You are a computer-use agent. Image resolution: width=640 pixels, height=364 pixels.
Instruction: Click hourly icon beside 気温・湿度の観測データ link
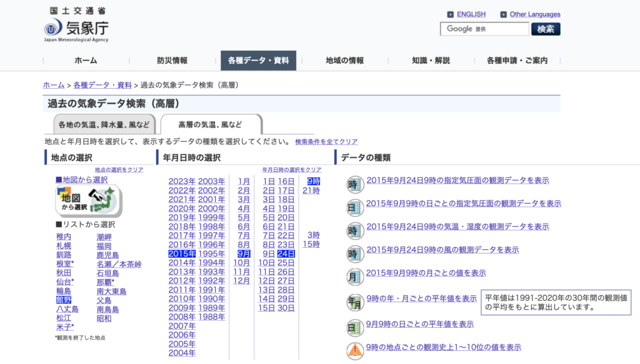click(x=355, y=231)
